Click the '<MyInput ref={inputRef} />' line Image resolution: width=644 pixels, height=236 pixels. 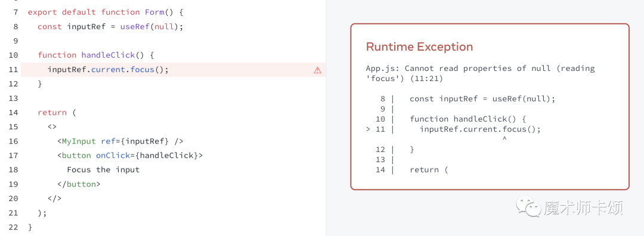pyautogui.click(x=120, y=141)
